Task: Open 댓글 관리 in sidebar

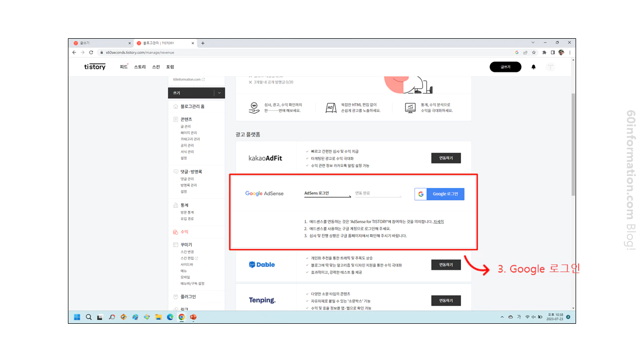Action: click(x=187, y=179)
